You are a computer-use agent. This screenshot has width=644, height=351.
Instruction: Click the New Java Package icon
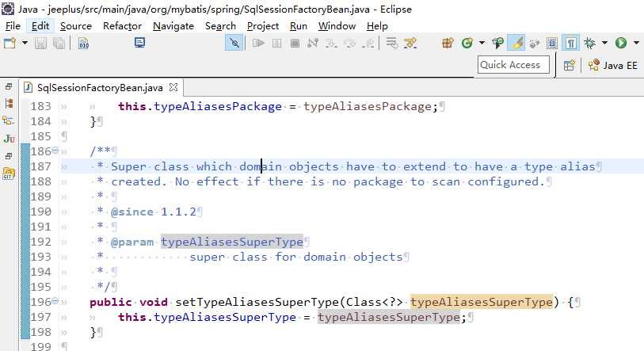448,43
